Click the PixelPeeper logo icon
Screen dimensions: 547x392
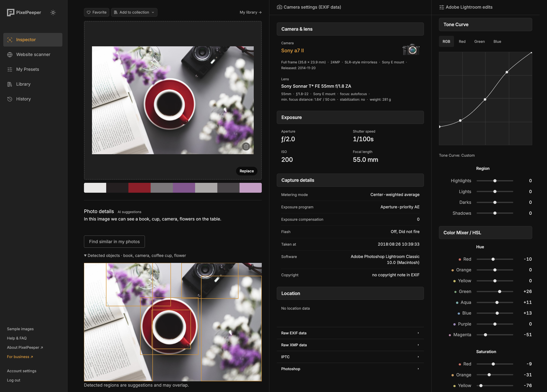coord(11,12)
